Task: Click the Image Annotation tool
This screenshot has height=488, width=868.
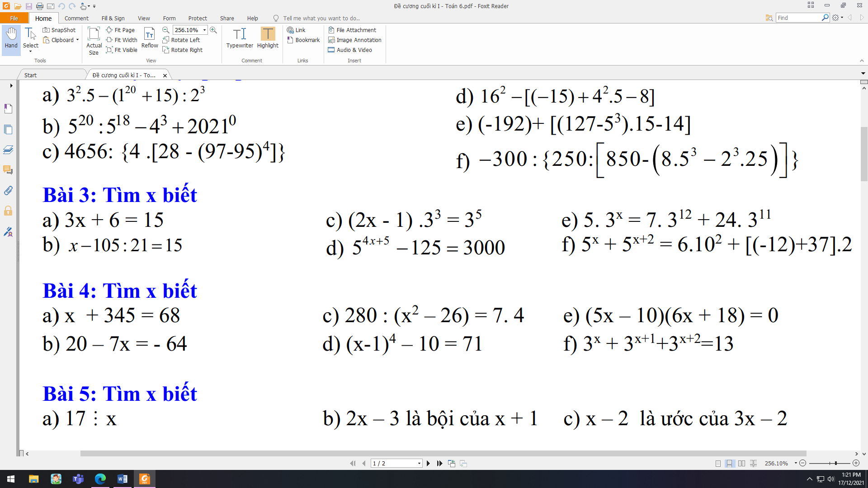Action: [355, 40]
